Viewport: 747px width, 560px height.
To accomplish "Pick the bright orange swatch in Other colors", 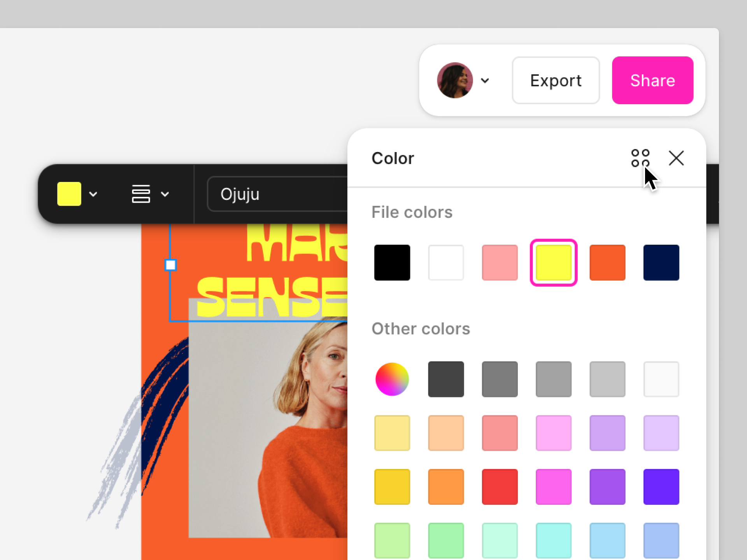I will (446, 487).
